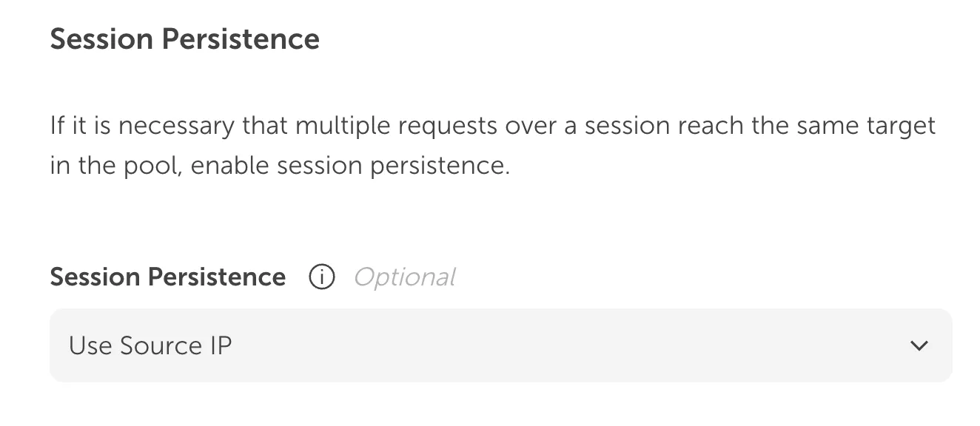Click the session persistence description paragraph
Viewport: 980px width, 426px height.
click(x=492, y=145)
